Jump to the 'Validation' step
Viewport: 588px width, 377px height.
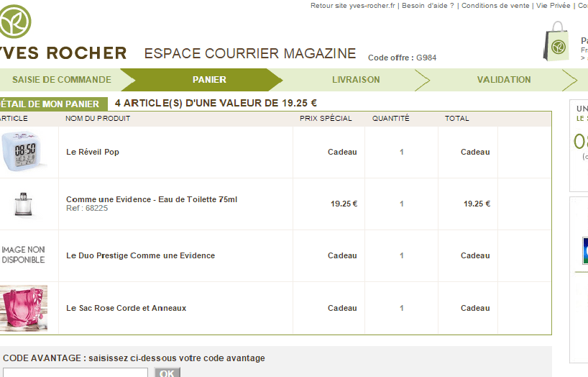[504, 80]
